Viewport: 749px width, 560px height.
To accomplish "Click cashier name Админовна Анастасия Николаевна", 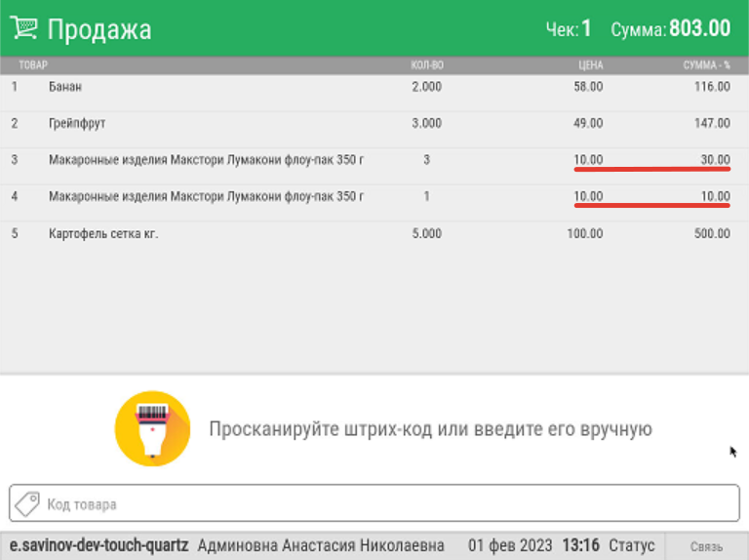I will 321,545.
